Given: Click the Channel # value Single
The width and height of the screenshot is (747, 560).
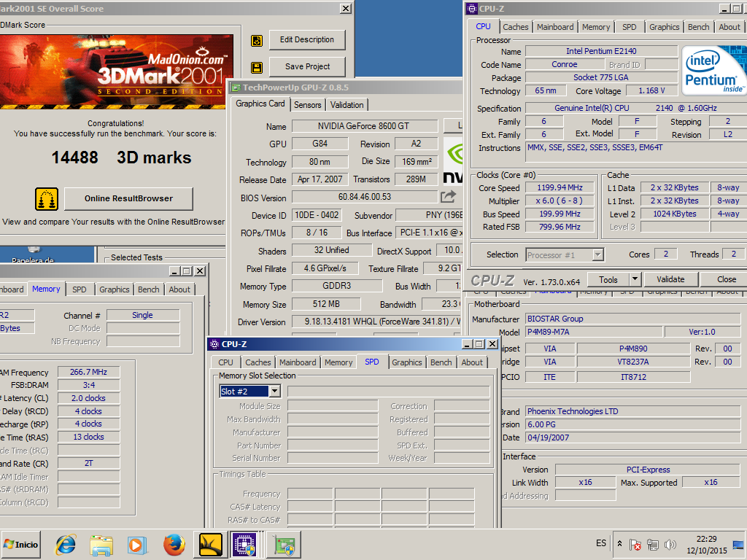Looking at the screenshot, I should coord(142,315).
